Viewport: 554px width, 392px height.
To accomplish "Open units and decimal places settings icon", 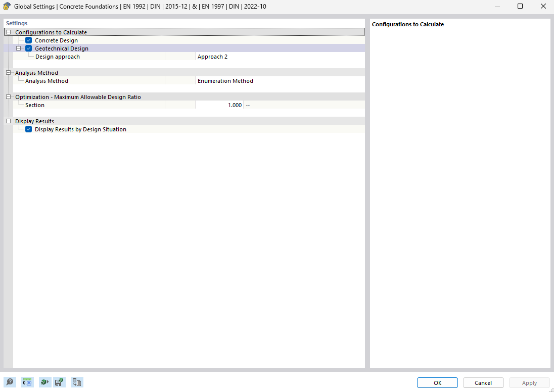I will click(x=28, y=382).
